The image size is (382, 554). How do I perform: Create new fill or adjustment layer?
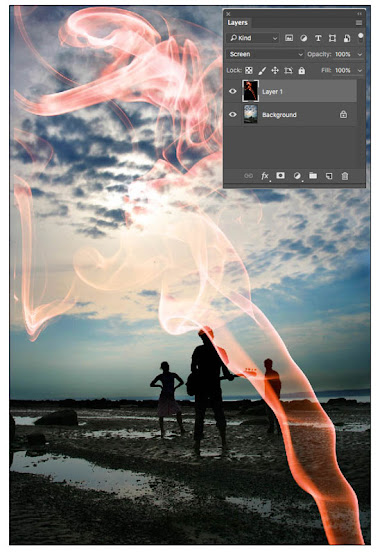click(x=297, y=176)
